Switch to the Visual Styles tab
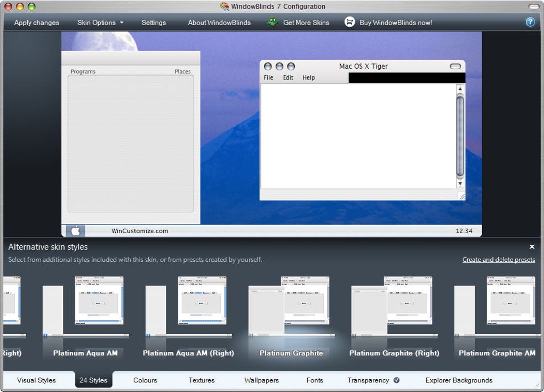 coord(36,380)
